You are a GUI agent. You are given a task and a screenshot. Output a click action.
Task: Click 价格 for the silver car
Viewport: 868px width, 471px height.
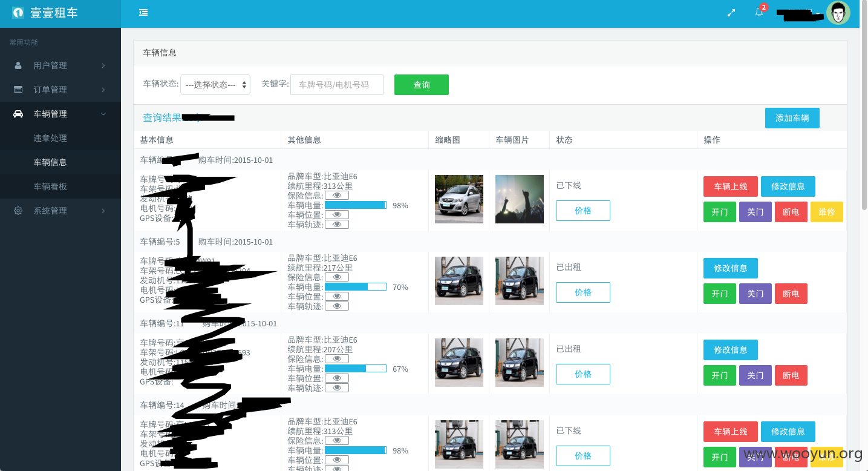click(x=583, y=211)
